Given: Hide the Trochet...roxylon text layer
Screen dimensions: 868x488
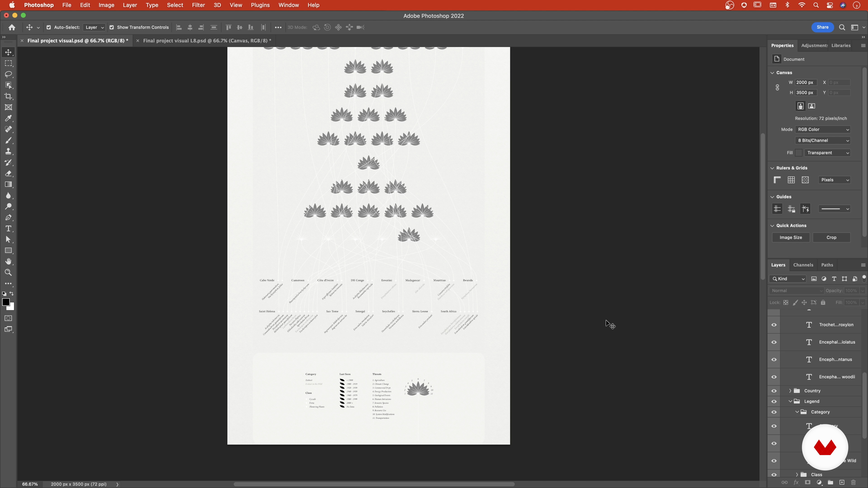Looking at the screenshot, I should click(774, 325).
